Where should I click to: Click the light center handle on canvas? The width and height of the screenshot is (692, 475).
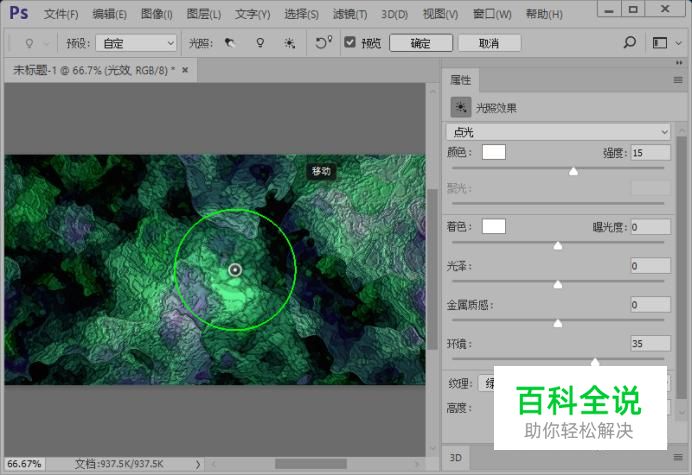235,270
